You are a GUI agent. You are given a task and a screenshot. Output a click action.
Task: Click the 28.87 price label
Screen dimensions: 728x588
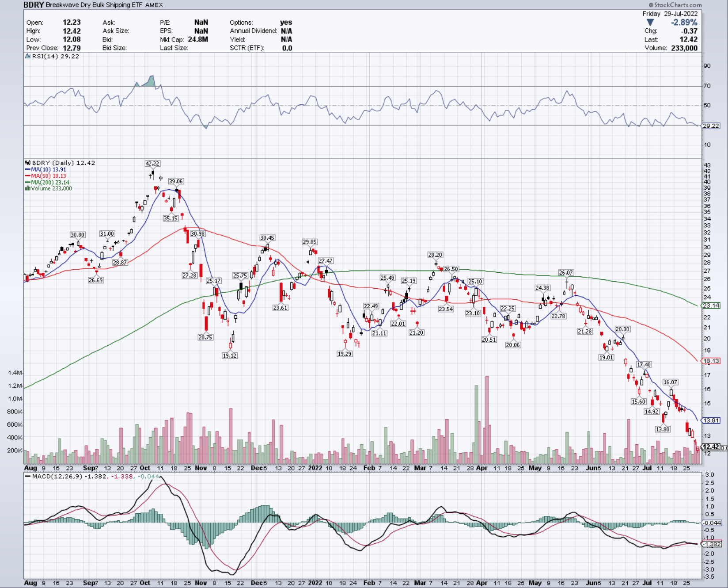click(120, 263)
